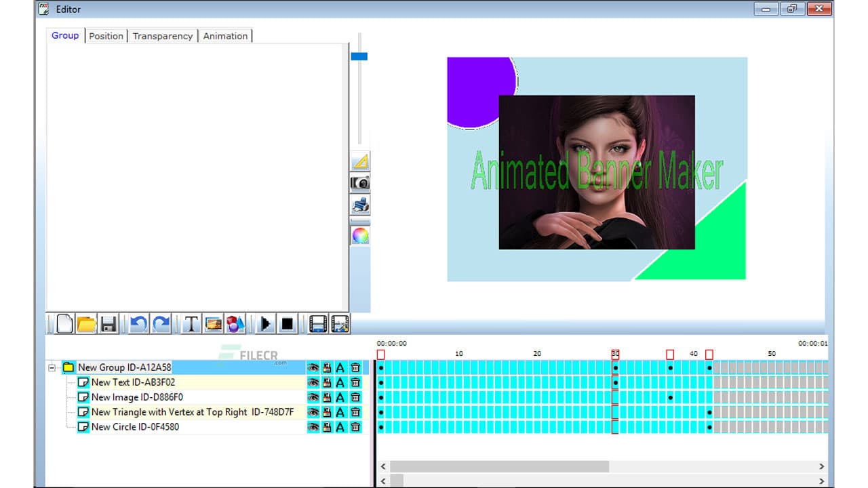868x488 pixels.
Task: Click the Add Shape icon
Action: pos(235,324)
